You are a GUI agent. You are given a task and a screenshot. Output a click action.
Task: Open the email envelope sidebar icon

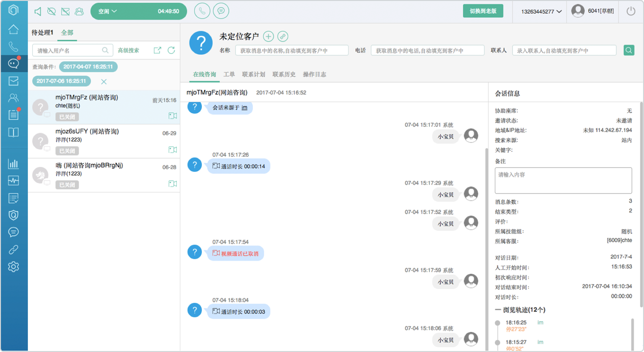click(x=13, y=81)
